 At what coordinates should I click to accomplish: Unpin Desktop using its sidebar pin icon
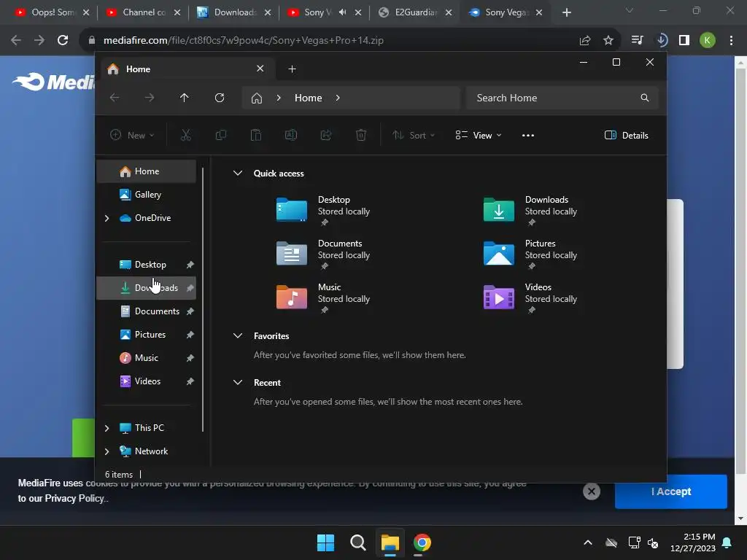point(190,264)
